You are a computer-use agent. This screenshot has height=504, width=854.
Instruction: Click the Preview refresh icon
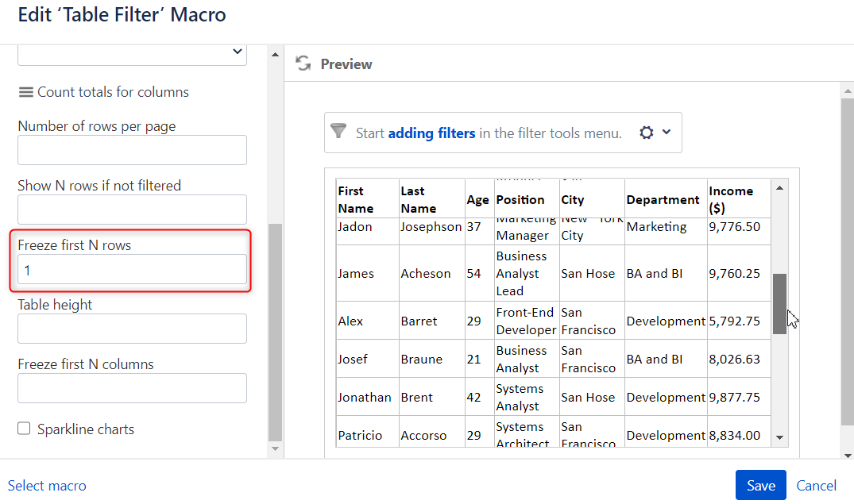point(303,63)
